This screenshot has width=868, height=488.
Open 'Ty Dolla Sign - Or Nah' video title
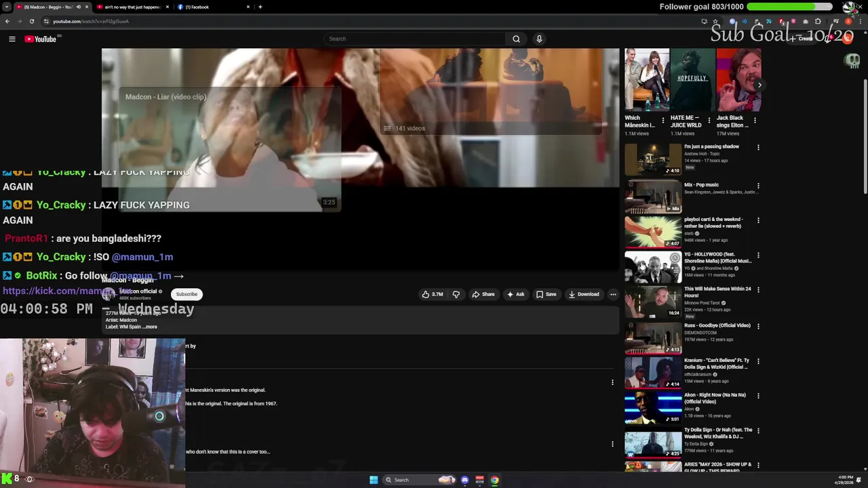coord(718,433)
